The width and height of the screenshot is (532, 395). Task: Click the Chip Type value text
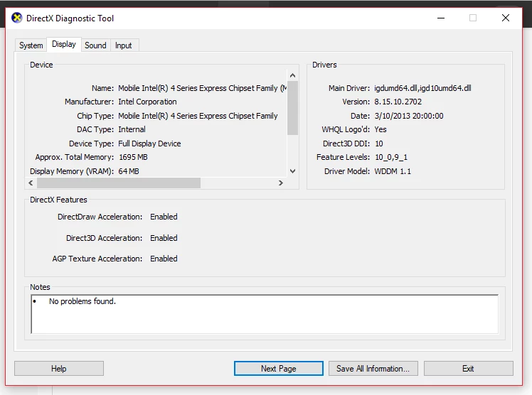(198, 116)
